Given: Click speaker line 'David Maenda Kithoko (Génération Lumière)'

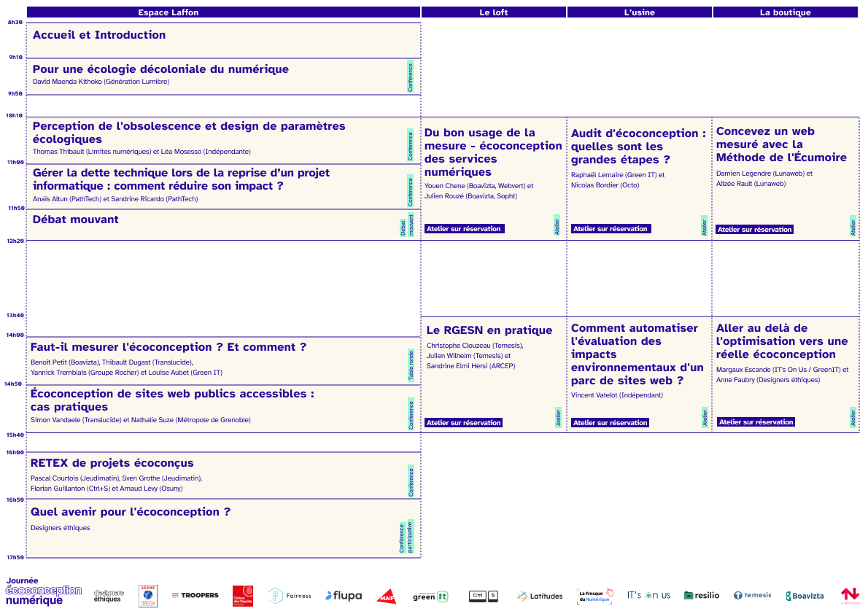Looking at the screenshot, I should (101, 82).
